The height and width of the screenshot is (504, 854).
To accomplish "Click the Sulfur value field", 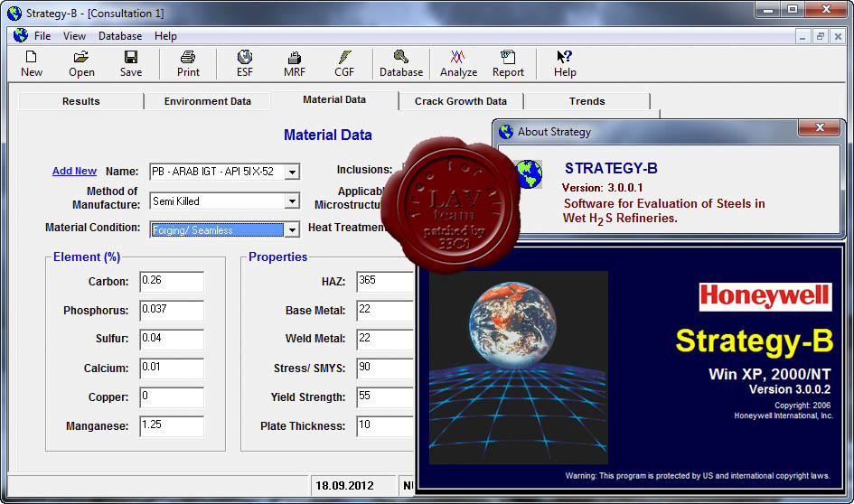I will (172, 339).
